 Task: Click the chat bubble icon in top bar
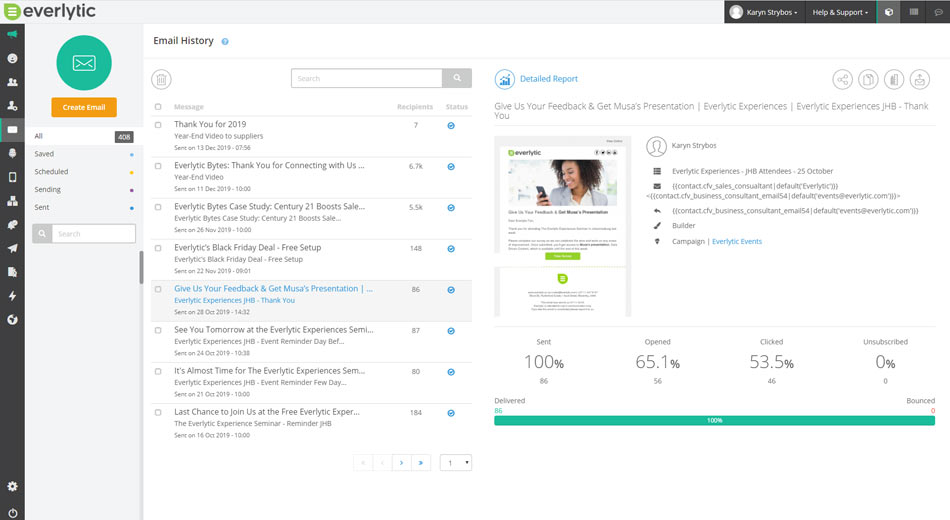tap(937, 12)
